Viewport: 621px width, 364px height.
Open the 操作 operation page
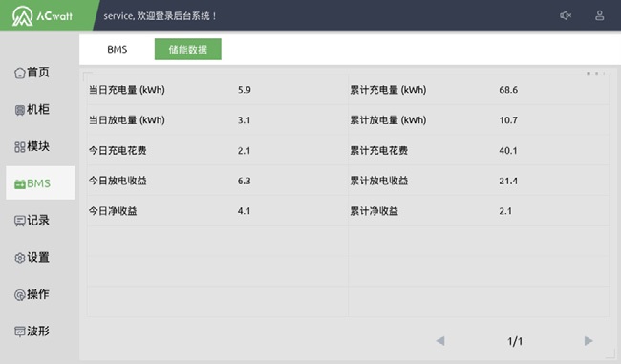pyautogui.click(x=32, y=294)
